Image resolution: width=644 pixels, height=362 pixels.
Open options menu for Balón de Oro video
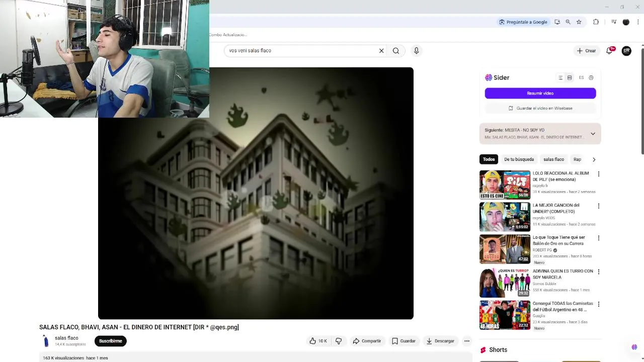coord(598,238)
